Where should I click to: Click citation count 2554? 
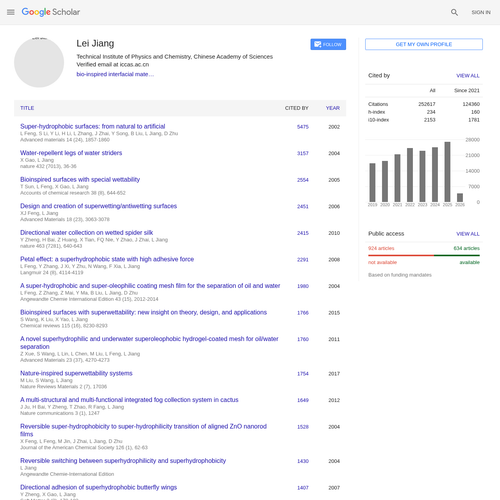303,180
